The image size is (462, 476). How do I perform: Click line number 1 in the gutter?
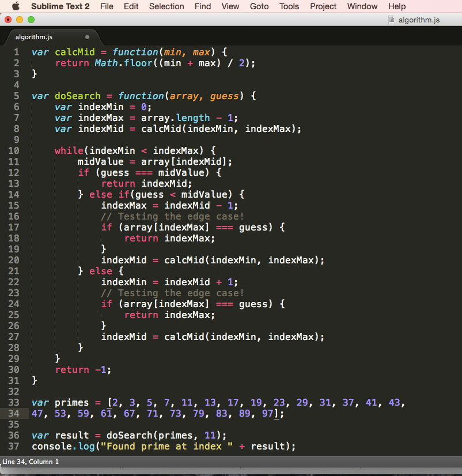click(16, 52)
